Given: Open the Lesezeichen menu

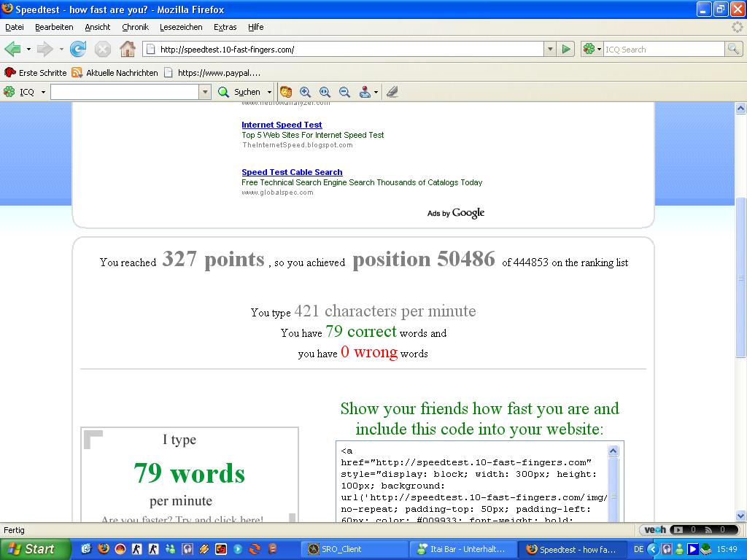Looking at the screenshot, I should (x=181, y=27).
